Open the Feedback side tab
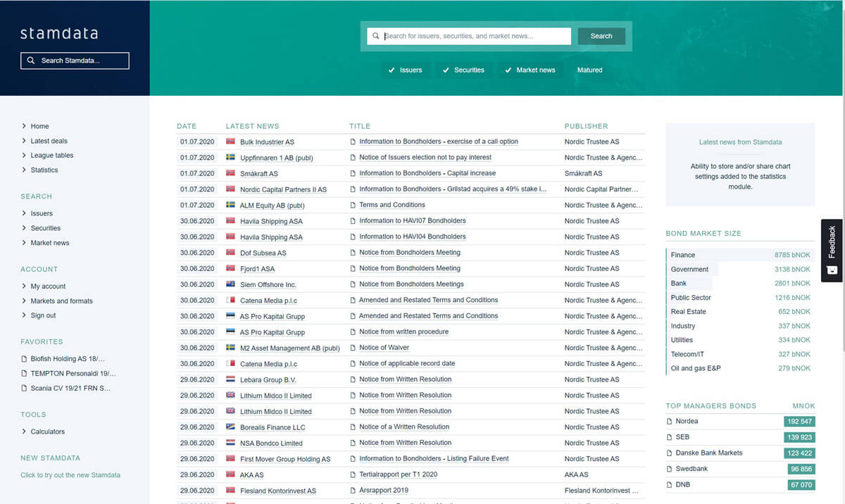The height and width of the screenshot is (504, 845). click(832, 250)
